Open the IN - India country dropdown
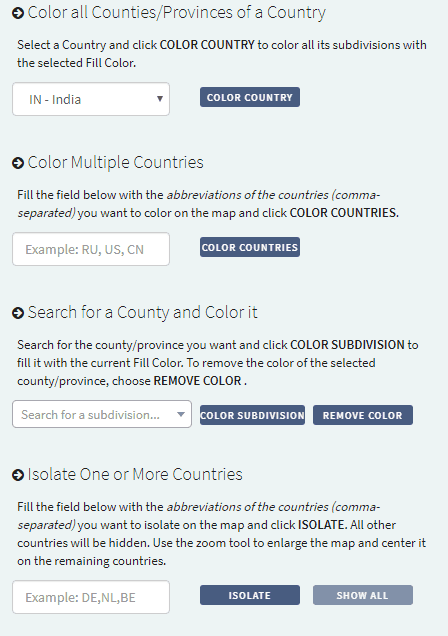This screenshot has height=636, width=448. [x=91, y=99]
